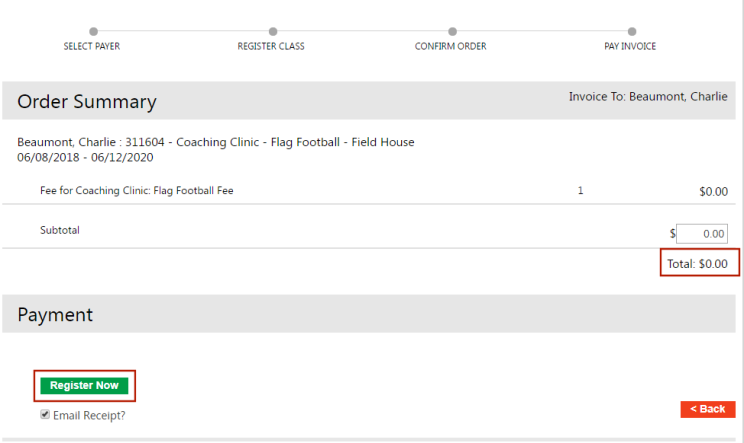Click the Order Summary heading

[x=87, y=102]
